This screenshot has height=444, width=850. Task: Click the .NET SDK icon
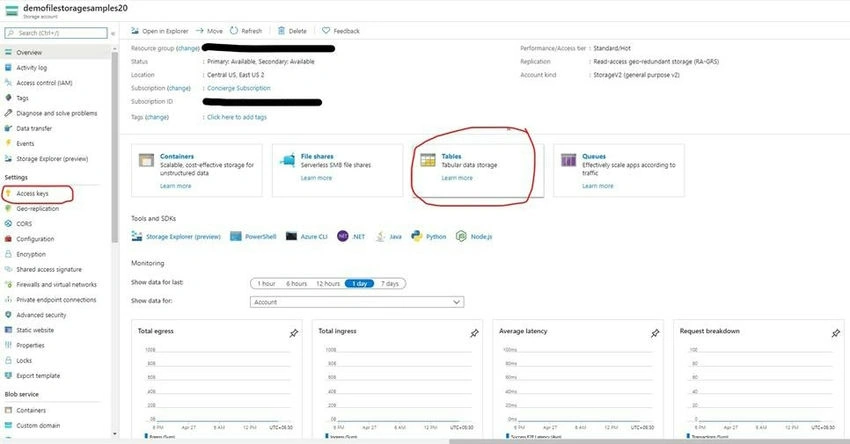pos(343,236)
